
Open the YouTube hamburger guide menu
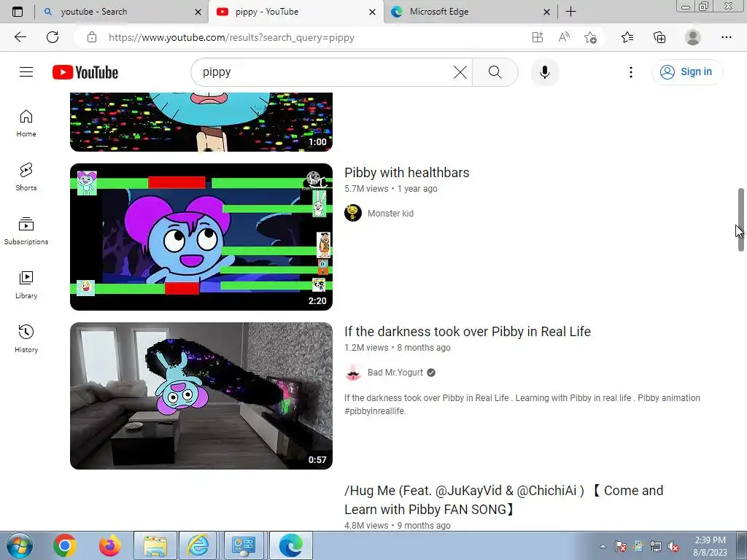26,72
